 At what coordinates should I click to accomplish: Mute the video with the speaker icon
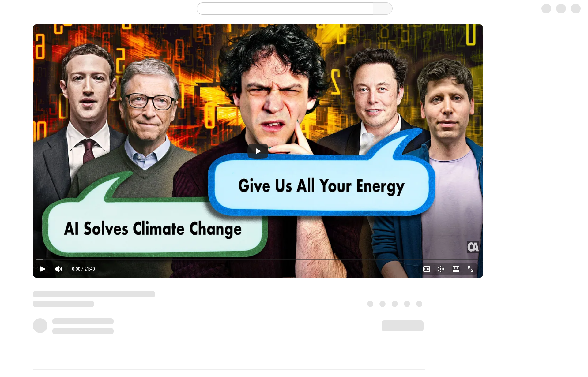coord(58,269)
